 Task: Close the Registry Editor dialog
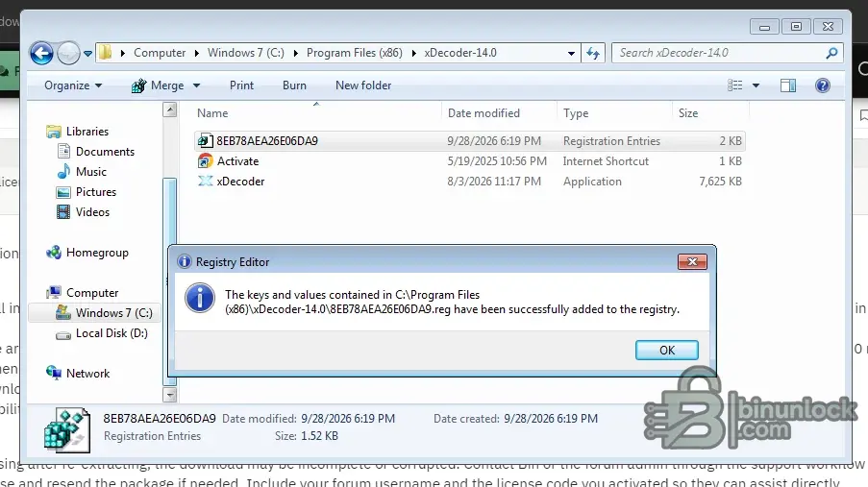point(692,262)
